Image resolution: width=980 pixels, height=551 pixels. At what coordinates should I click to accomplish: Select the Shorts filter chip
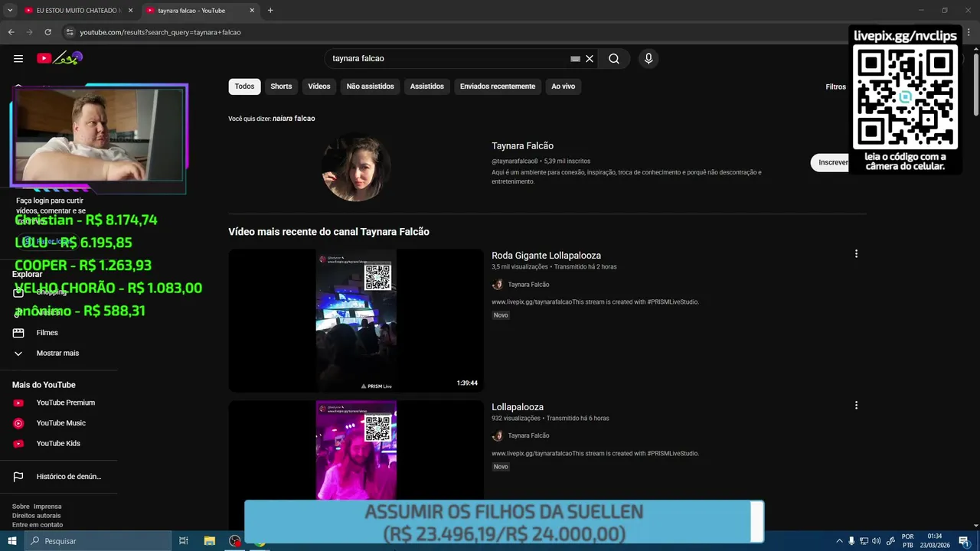pyautogui.click(x=281, y=86)
